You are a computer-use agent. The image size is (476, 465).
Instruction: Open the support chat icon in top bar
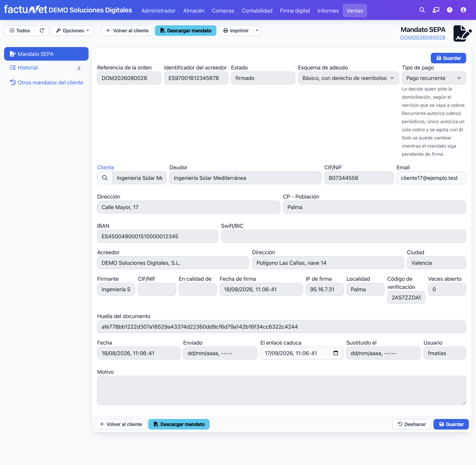[x=436, y=10]
